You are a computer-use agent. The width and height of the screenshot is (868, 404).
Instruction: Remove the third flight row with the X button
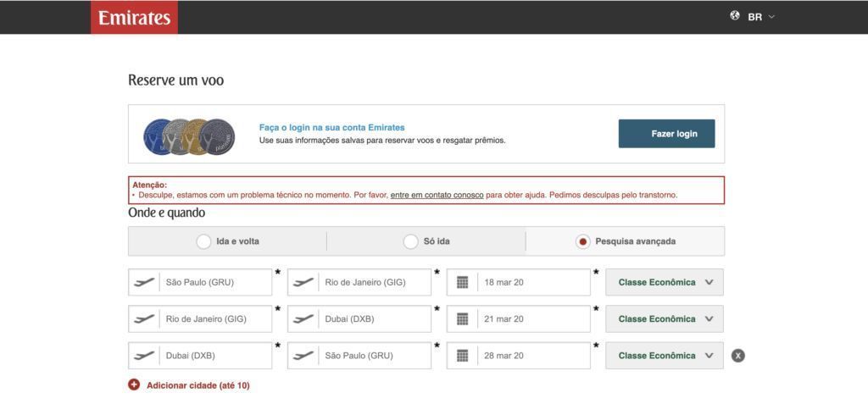pyautogui.click(x=738, y=356)
